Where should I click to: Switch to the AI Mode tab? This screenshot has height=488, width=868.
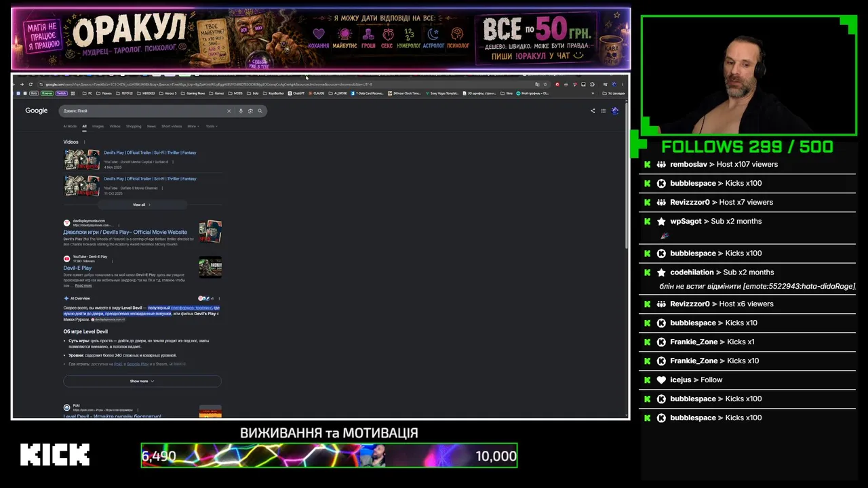tap(70, 126)
